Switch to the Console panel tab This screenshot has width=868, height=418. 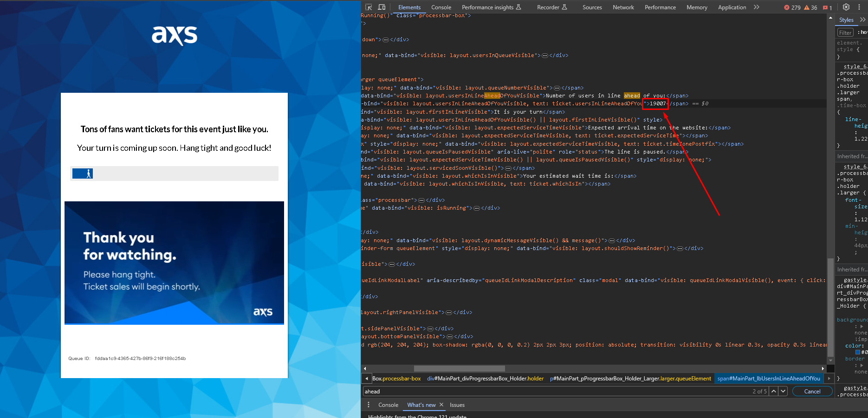pos(441,7)
